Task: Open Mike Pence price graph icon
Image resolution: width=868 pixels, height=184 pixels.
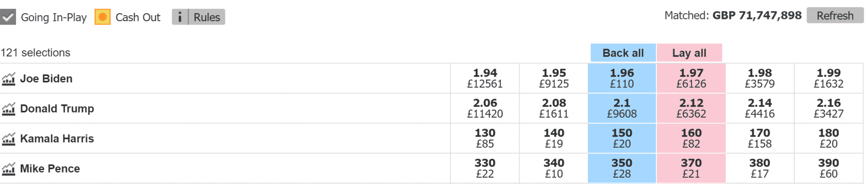Action: (x=8, y=169)
